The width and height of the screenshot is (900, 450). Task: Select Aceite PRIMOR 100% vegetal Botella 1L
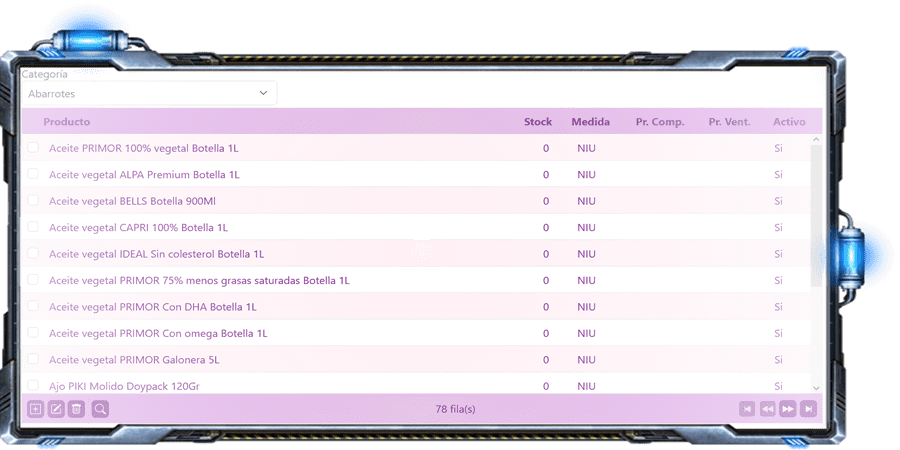(x=143, y=148)
